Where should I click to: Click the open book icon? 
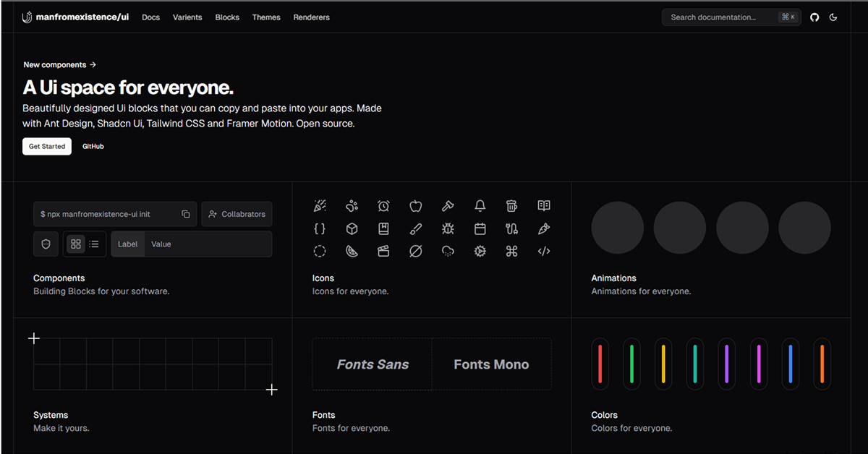[x=544, y=206]
